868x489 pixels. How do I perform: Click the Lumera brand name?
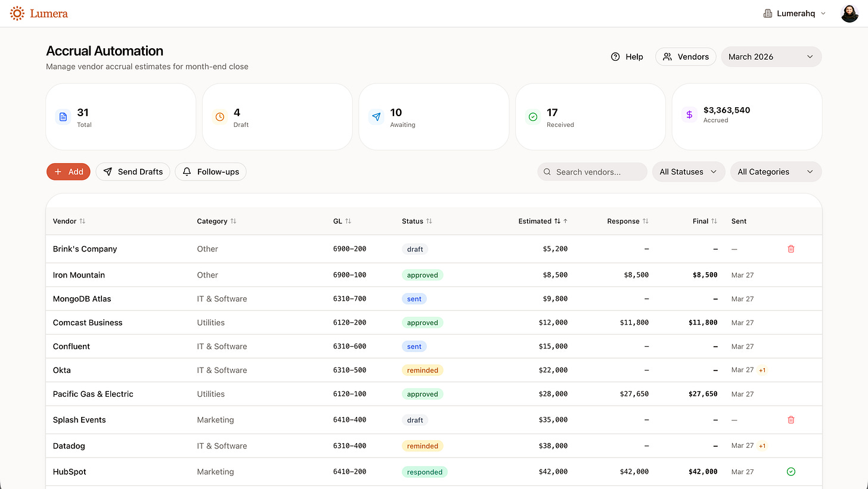click(x=49, y=13)
